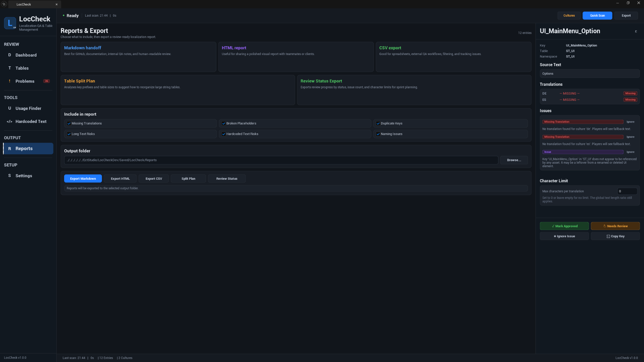
Task: Click the red 'es' Missing Translation tag
Action: [583, 137]
